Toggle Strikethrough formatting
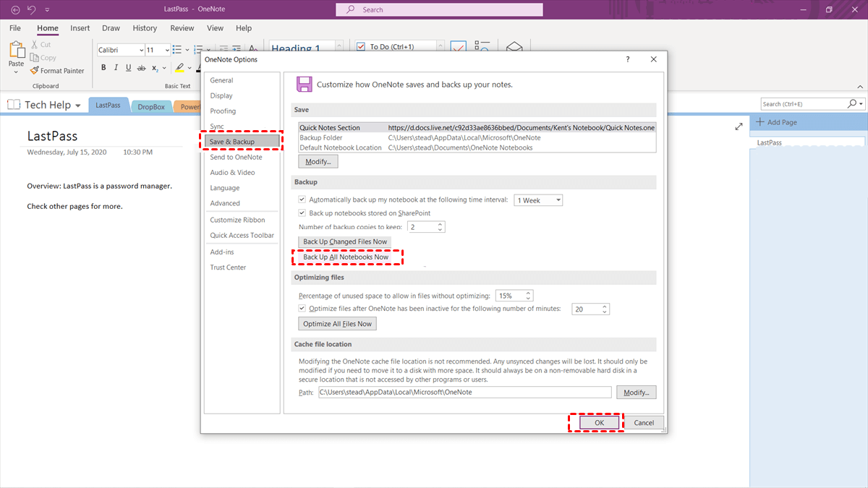This screenshot has width=868, height=488. 141,68
